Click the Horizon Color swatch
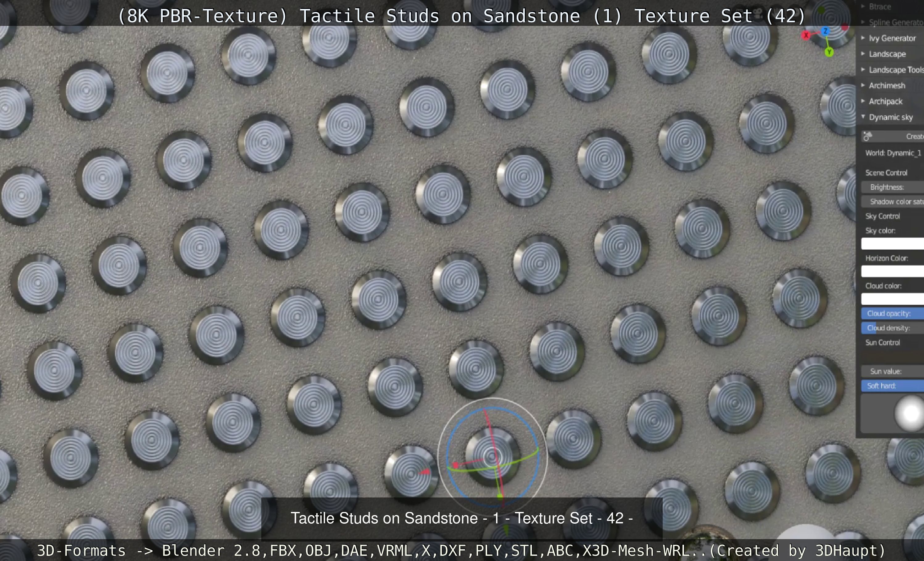 coord(892,271)
